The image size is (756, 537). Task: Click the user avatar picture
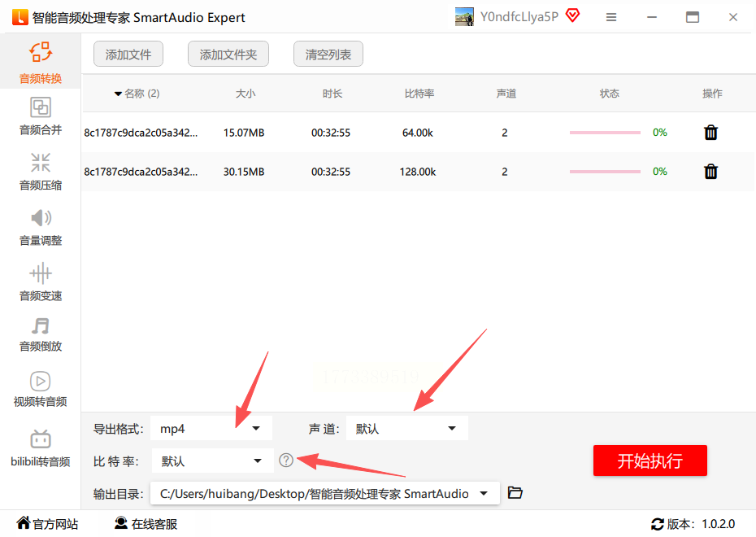(464, 17)
